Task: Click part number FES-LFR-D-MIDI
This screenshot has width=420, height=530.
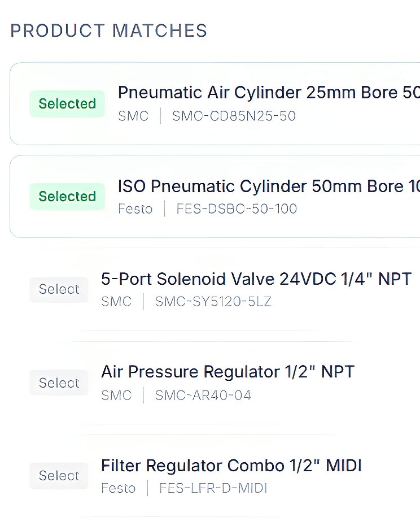Action: click(213, 488)
